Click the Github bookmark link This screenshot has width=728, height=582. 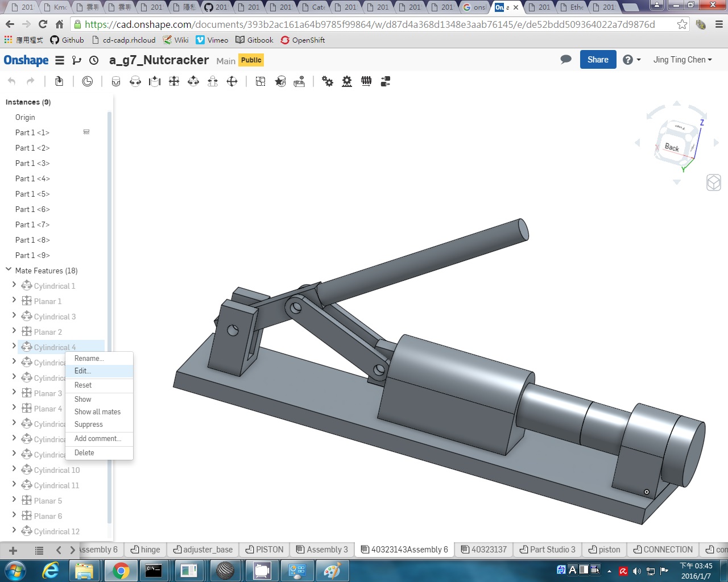coord(67,40)
